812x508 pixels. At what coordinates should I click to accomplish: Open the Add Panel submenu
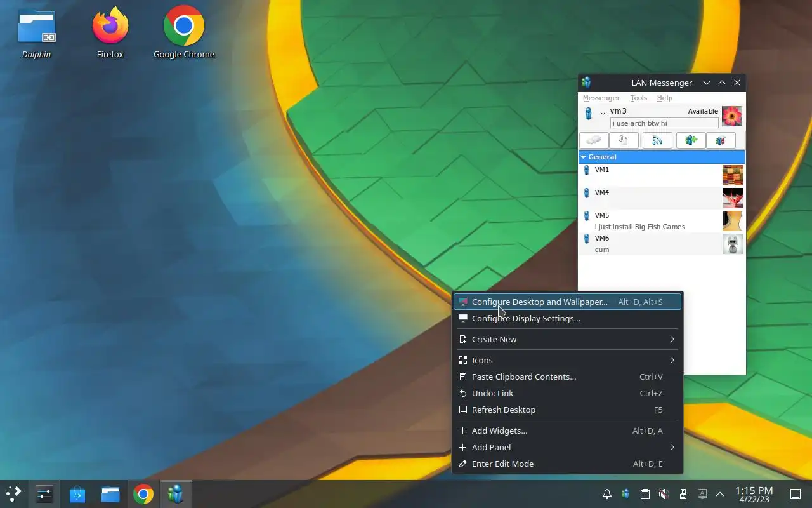567,447
